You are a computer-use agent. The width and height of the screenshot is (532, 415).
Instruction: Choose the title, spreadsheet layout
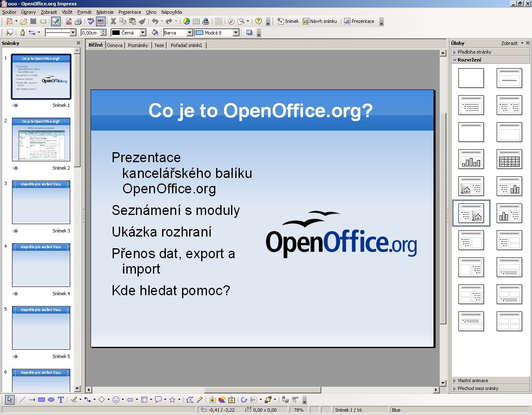coord(509,159)
